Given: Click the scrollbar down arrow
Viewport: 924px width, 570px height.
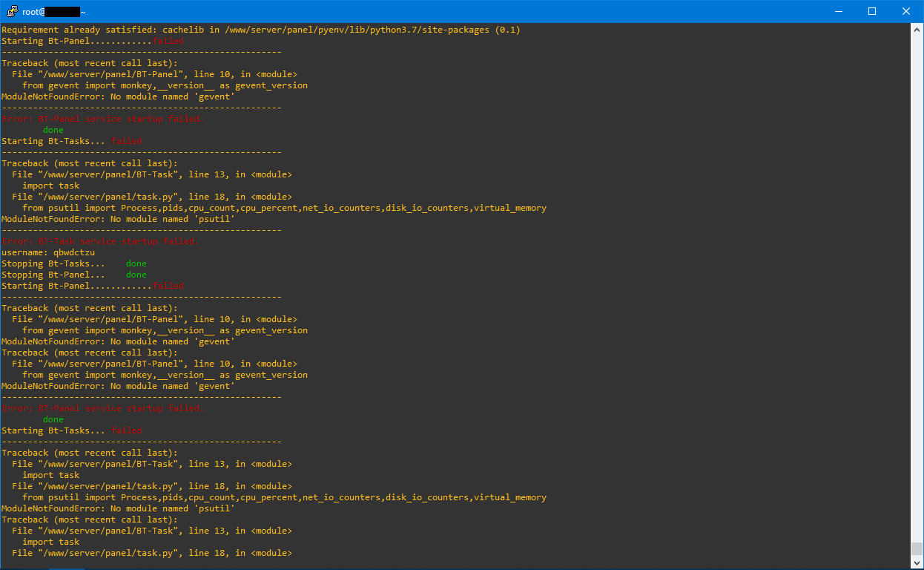Looking at the screenshot, I should (917, 563).
